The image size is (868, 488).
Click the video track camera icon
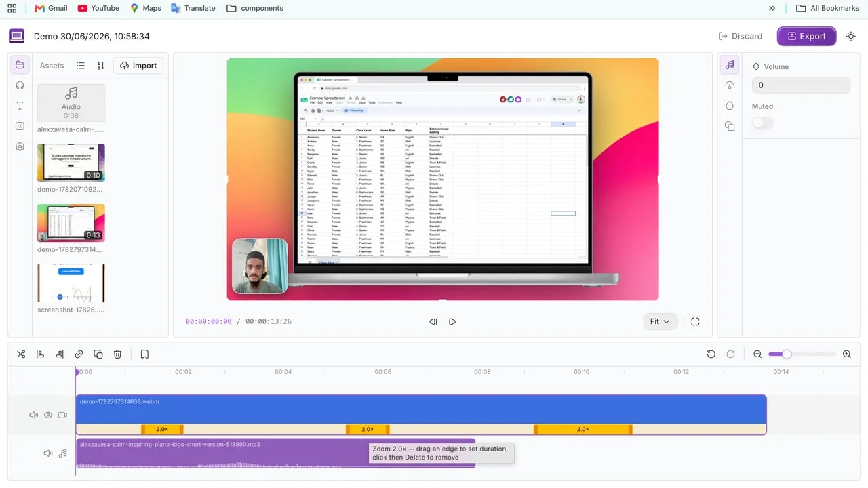(x=63, y=415)
